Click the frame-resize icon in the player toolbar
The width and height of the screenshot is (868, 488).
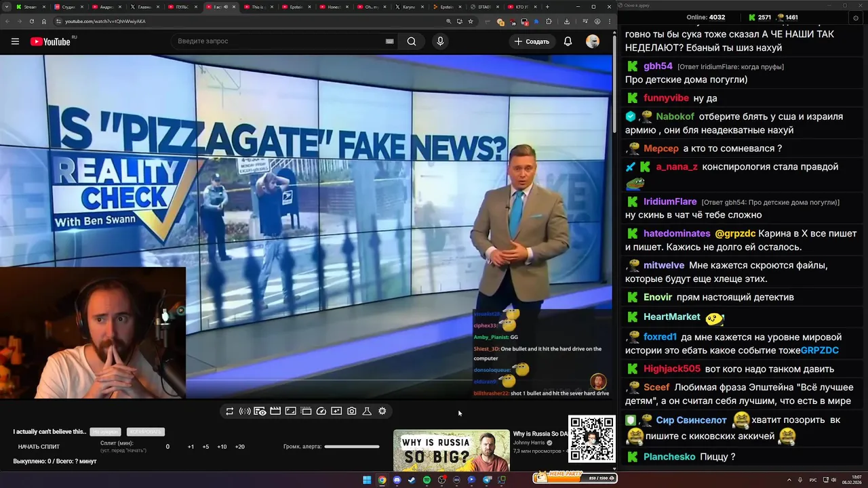(x=290, y=411)
